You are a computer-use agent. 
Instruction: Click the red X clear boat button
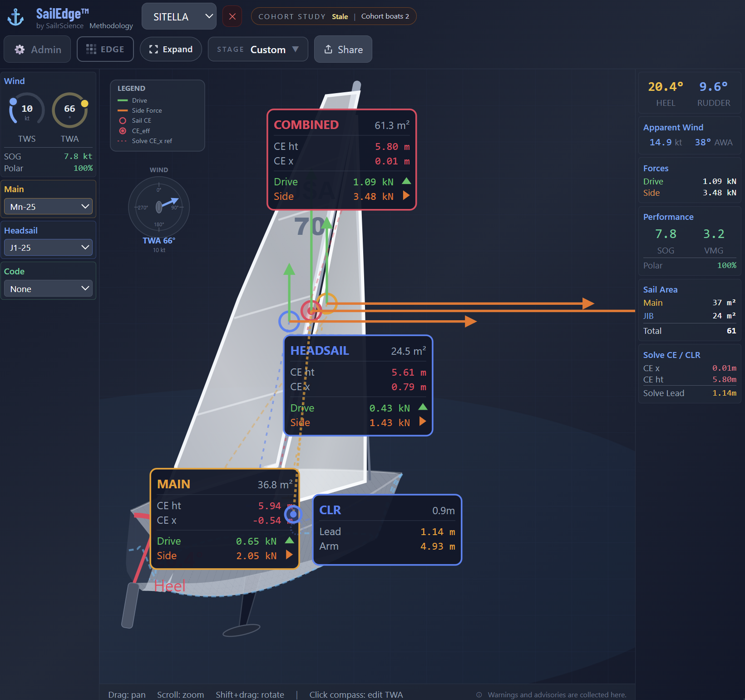tap(232, 16)
